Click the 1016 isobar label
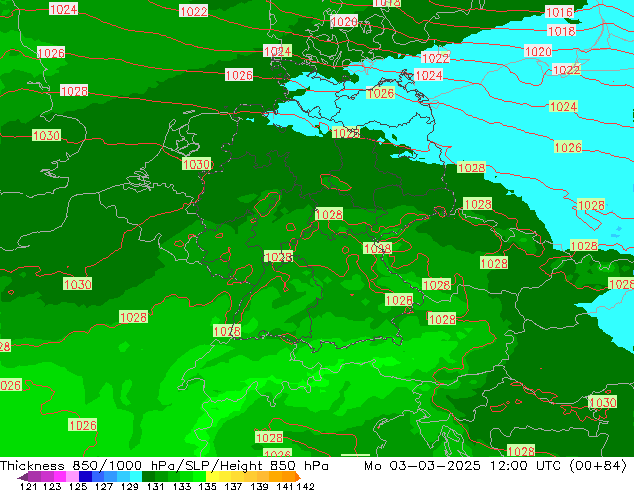 tap(559, 12)
